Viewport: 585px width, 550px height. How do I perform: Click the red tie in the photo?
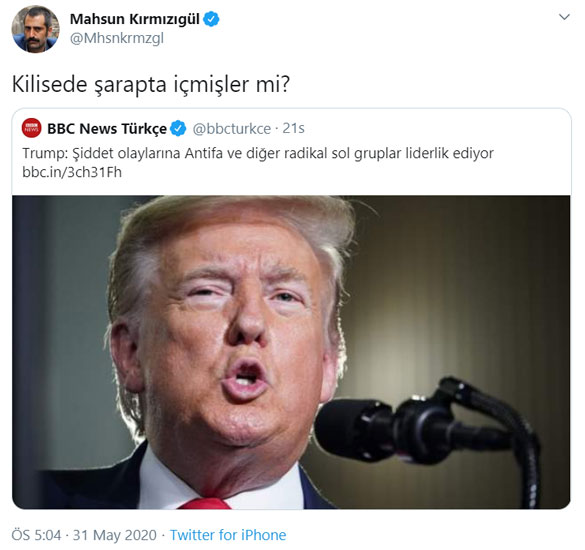205,504
